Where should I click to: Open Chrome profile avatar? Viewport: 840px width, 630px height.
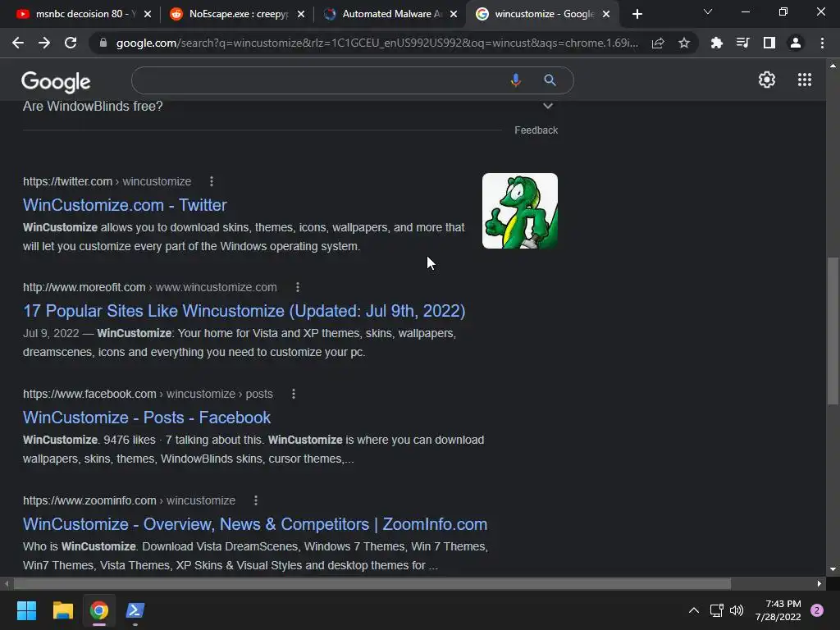(x=796, y=43)
